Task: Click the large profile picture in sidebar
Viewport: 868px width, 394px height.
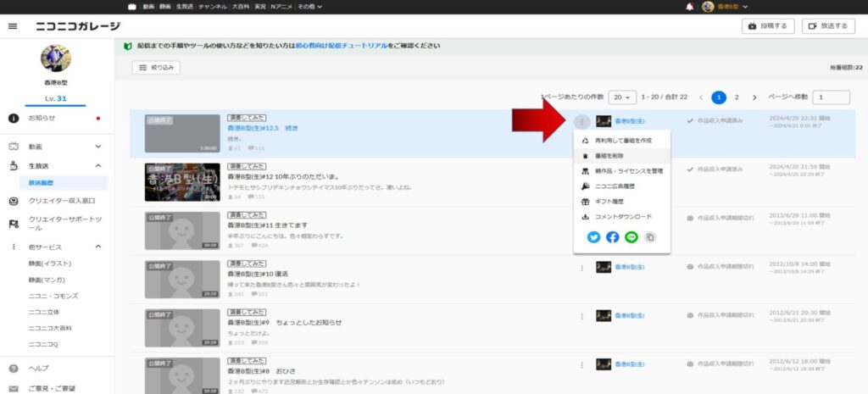Action: (x=55, y=58)
